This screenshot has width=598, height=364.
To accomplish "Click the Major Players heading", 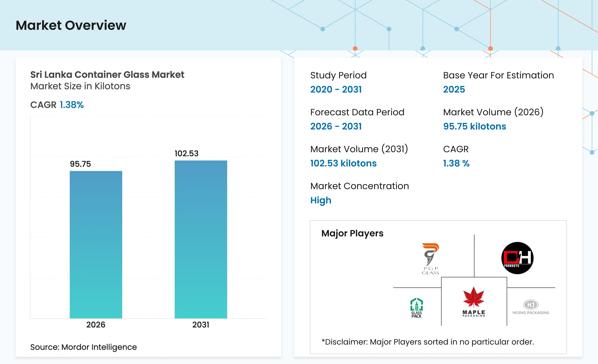I will point(352,233).
